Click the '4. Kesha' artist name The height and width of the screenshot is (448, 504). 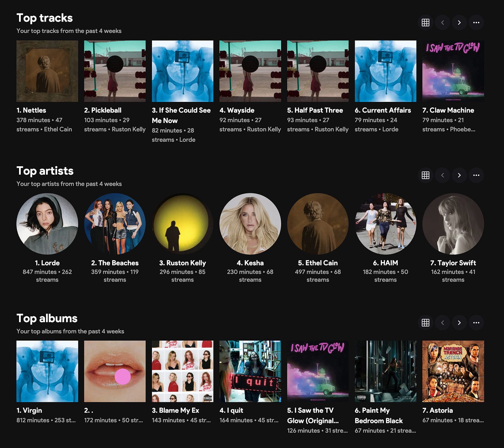[250, 263]
